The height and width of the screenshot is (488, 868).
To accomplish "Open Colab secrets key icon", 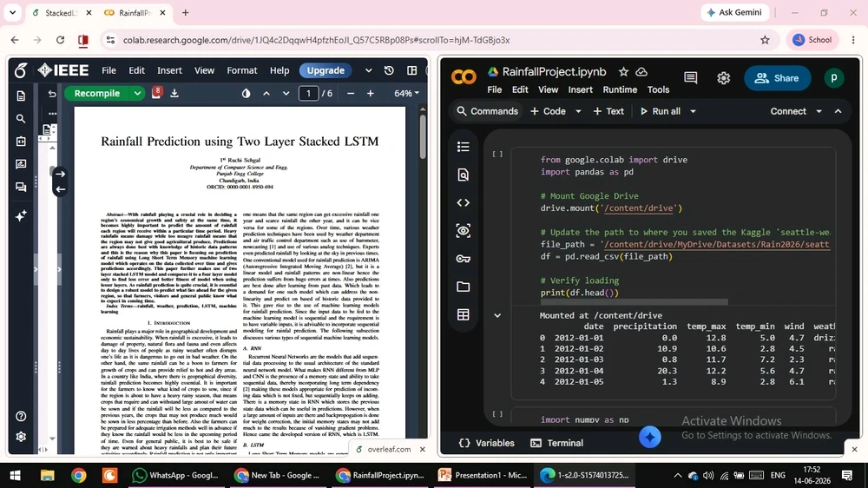I will 464,259.
